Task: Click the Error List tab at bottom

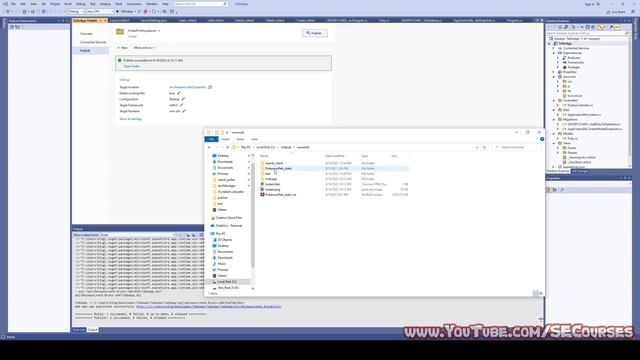Action: (79, 330)
